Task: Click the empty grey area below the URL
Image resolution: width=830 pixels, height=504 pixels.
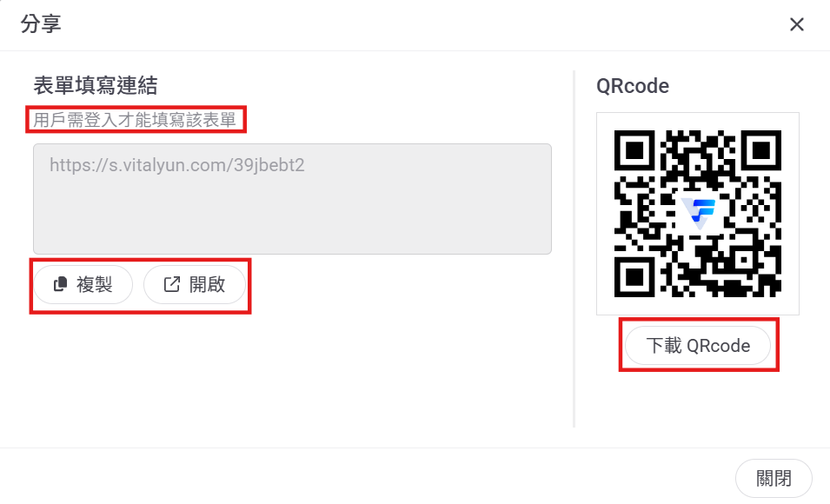Action: point(292,217)
